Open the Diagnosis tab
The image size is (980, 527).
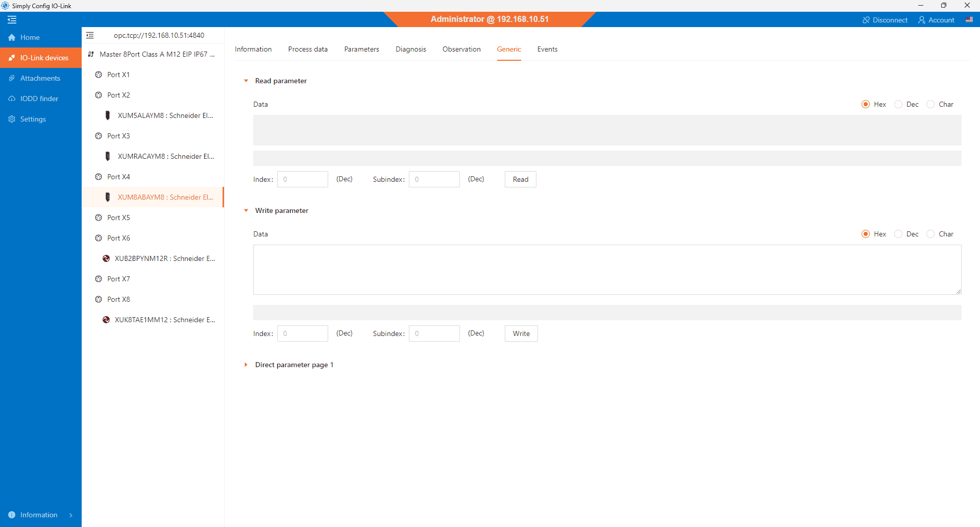click(410, 49)
